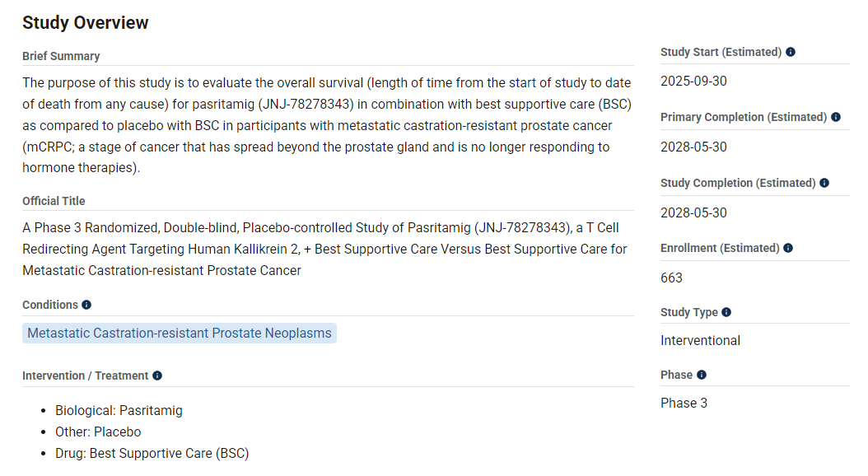Show info for Intervention / Treatment heading
This screenshot has width=868, height=476.
(x=157, y=376)
